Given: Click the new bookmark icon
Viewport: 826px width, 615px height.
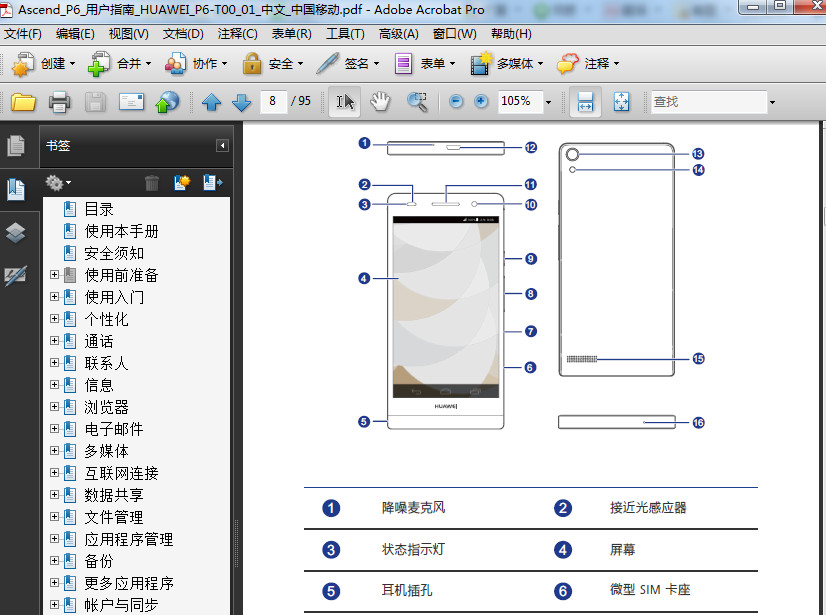Looking at the screenshot, I should click(x=182, y=183).
